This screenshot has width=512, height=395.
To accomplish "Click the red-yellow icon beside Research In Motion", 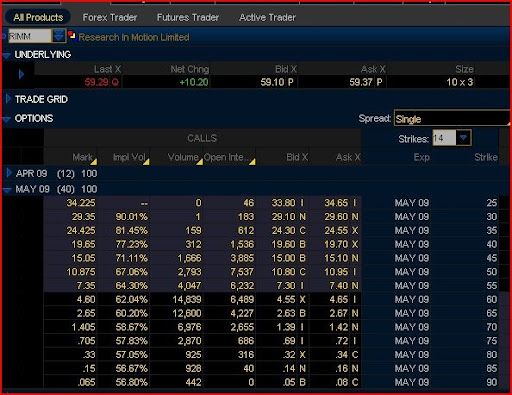I will point(71,34).
